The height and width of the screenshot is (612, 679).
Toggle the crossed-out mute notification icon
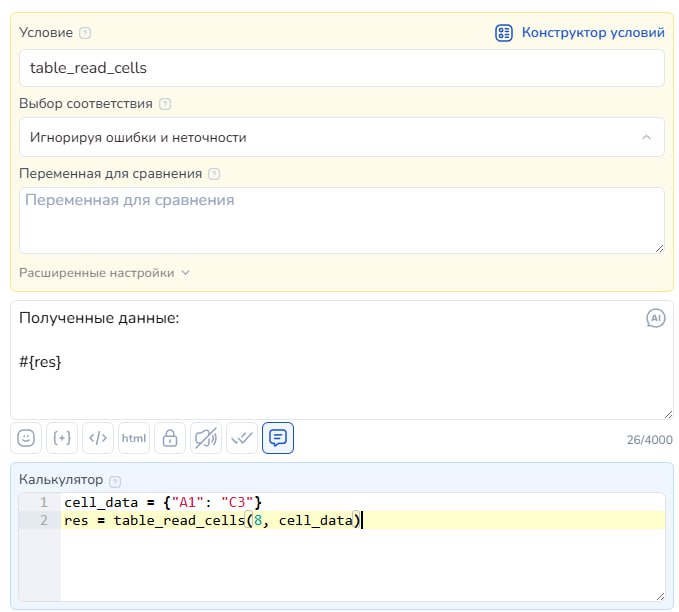tap(206, 438)
